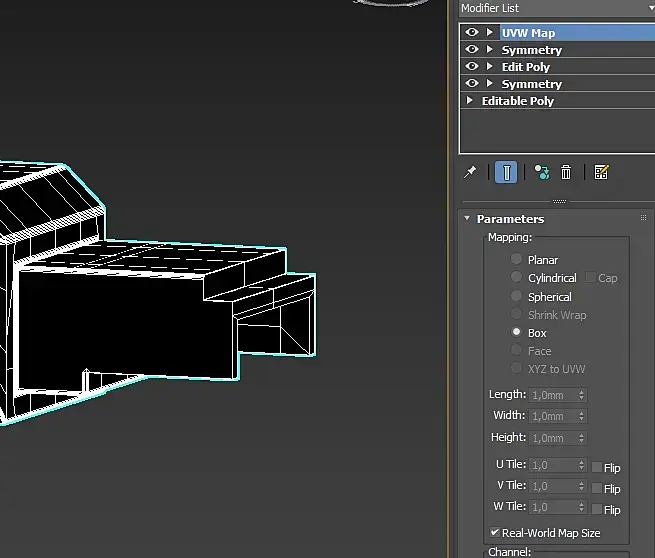Select Edit Poly in modifier stack
Image resolution: width=655 pixels, height=558 pixels.
pos(526,67)
